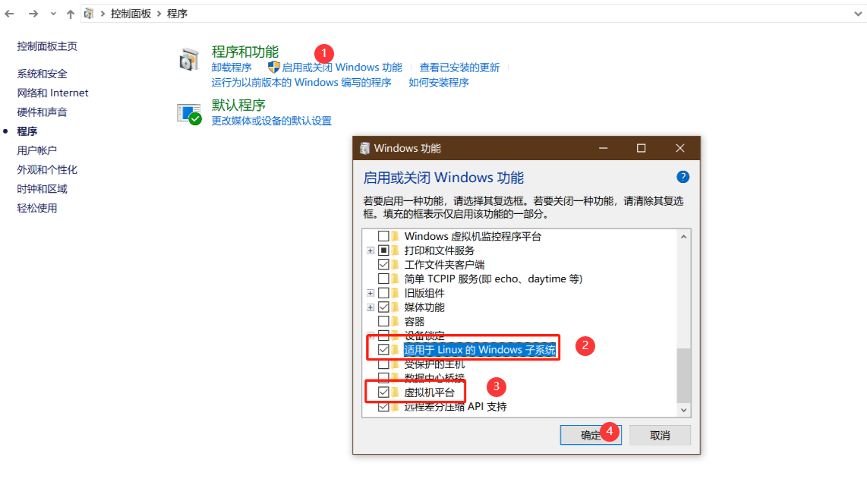Click the Windows 功能 title bar icon
867x504 pixels.
pos(364,148)
